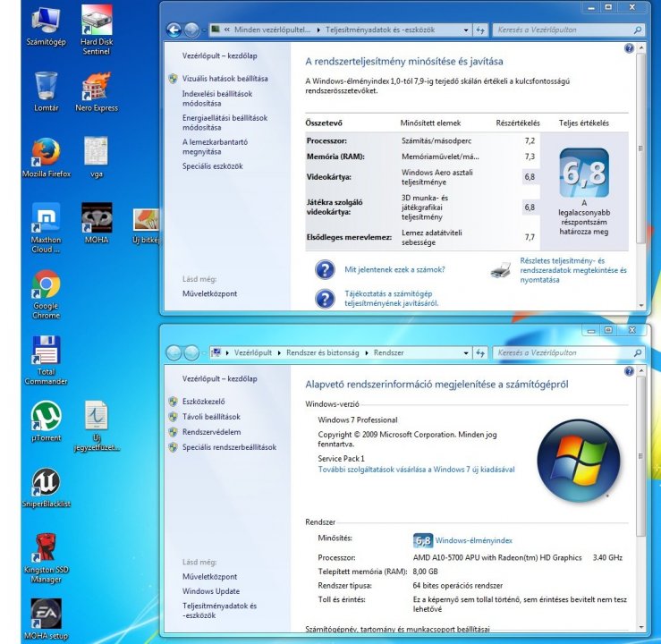This screenshot has width=661, height=644.
Task: Open Windows-élményindex link
Action: pos(474,540)
